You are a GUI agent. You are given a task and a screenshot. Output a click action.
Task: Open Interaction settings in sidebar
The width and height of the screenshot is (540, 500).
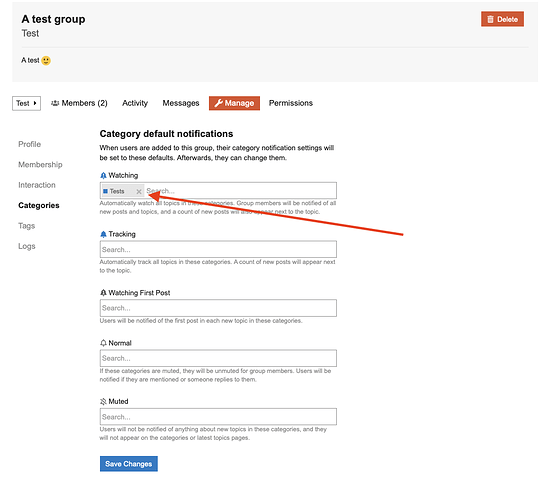[37, 185]
